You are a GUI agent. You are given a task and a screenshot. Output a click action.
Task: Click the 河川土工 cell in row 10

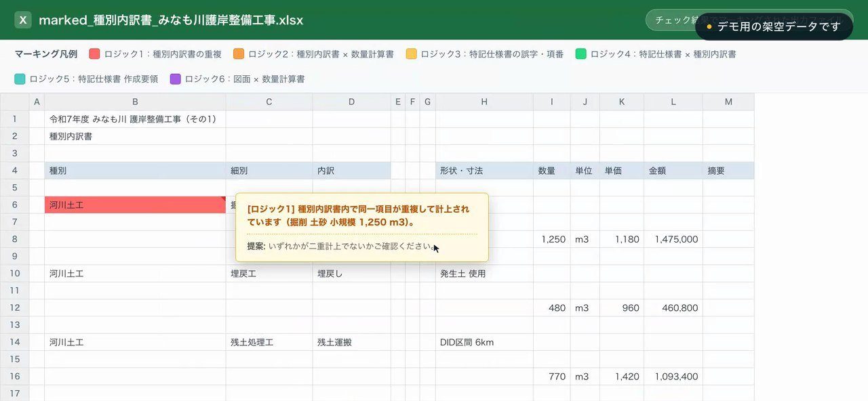tap(135, 274)
